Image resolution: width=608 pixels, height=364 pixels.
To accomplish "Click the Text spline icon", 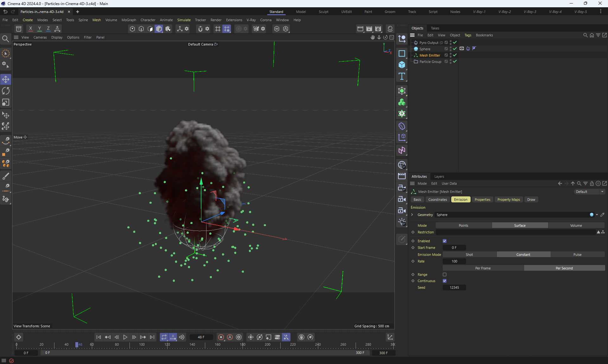I will point(402,76).
